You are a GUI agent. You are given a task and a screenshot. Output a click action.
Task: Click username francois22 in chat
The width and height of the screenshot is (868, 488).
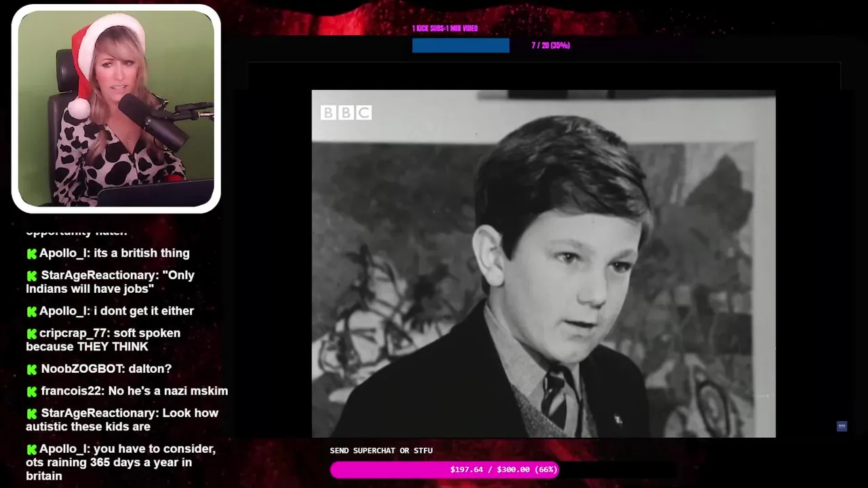(73, 391)
